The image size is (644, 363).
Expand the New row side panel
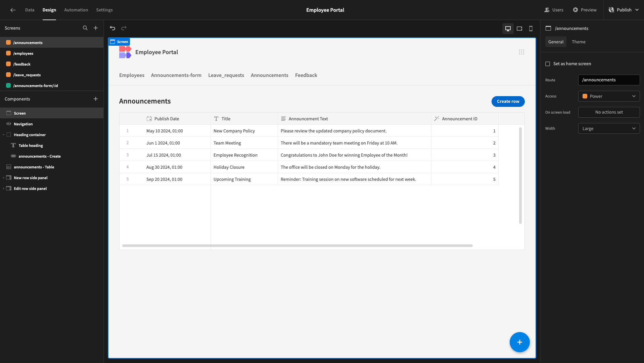[x=3, y=178]
